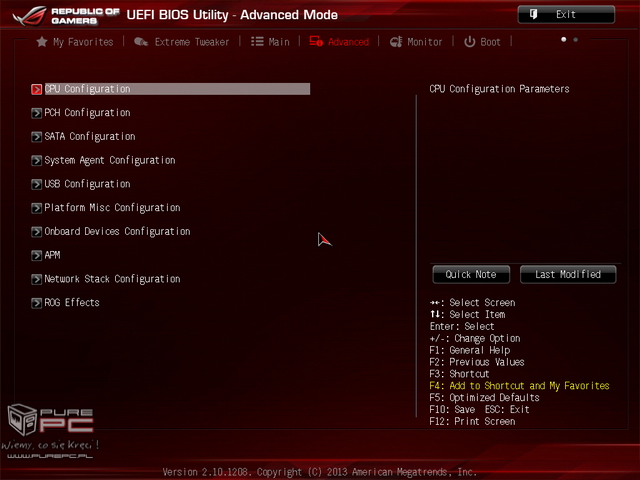Click BIOS version copyright text
640x480 pixels.
click(x=320, y=472)
